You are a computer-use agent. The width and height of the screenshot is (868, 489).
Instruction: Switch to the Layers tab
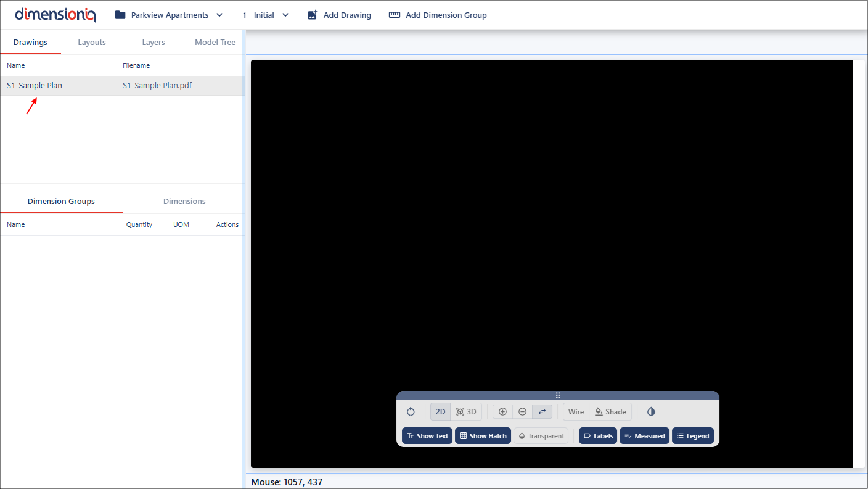(154, 43)
